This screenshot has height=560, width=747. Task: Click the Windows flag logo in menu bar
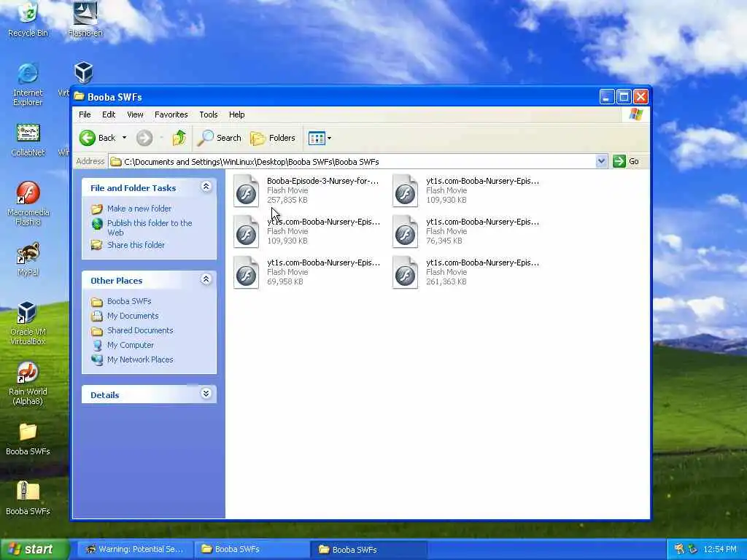point(636,114)
